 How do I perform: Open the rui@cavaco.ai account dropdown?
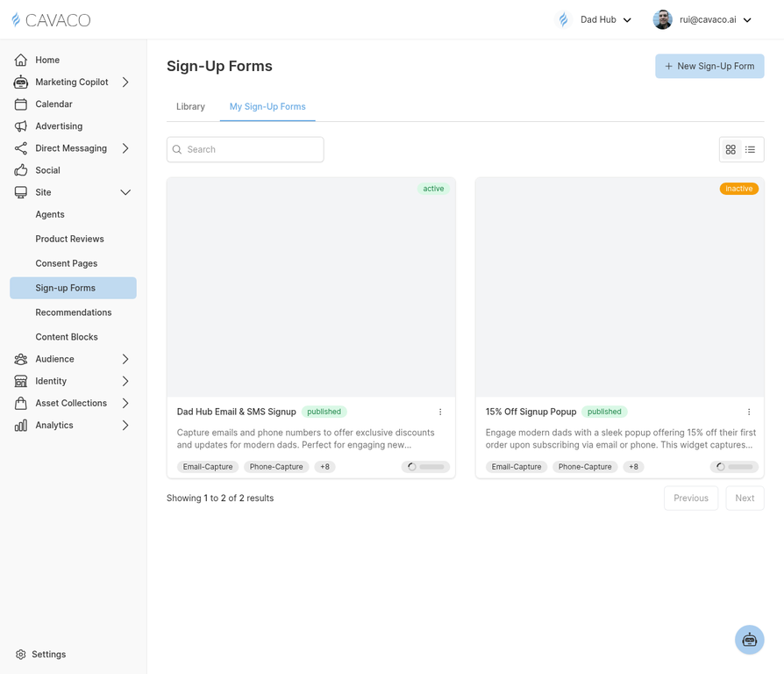pyautogui.click(x=702, y=19)
